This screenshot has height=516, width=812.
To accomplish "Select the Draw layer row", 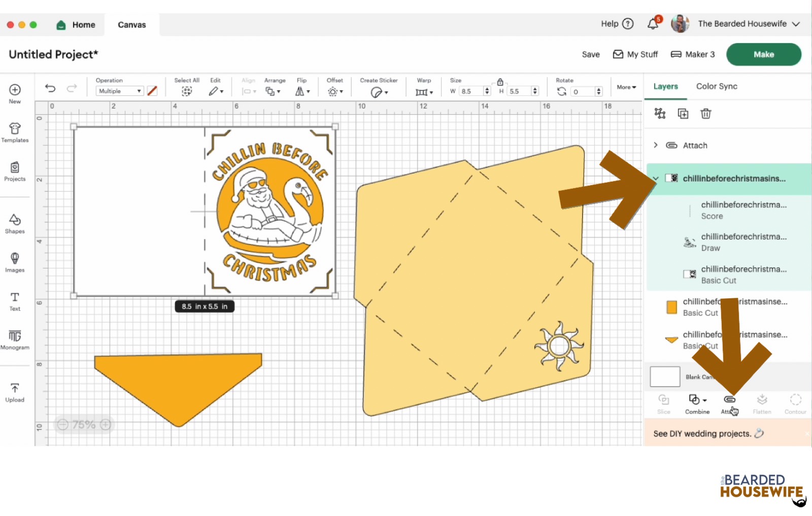I will (x=729, y=242).
